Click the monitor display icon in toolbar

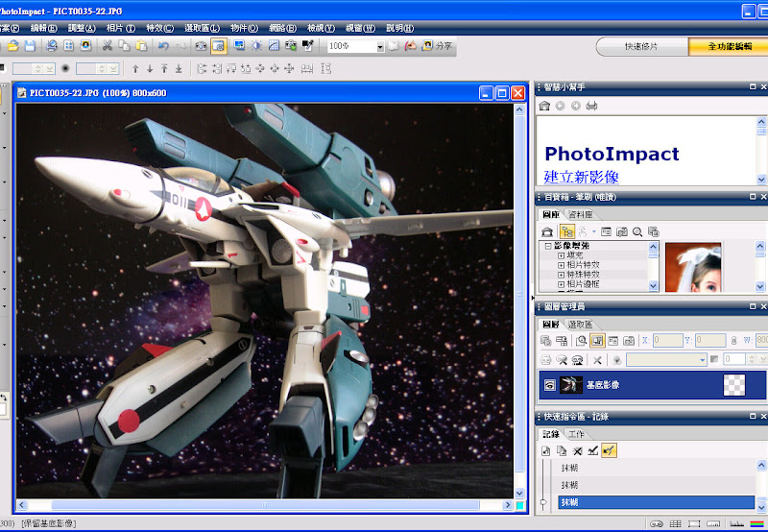click(239, 46)
